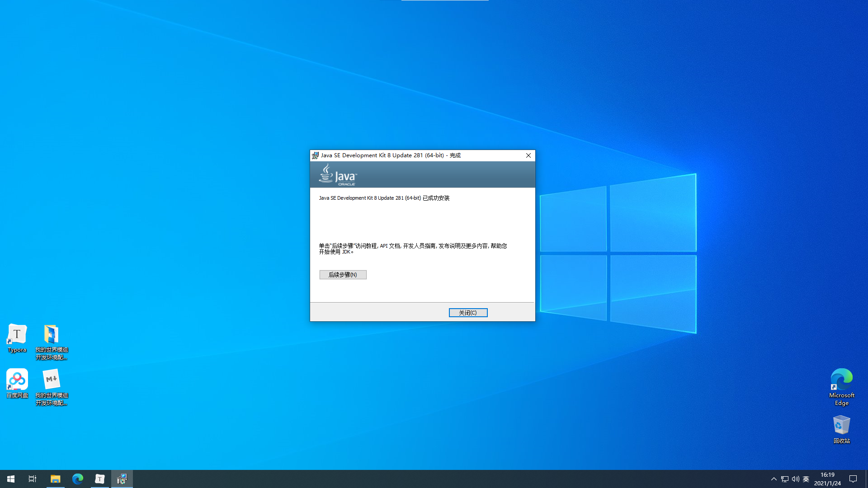Close the Java installer dialog window
This screenshot has height=488, width=868.
(528, 155)
